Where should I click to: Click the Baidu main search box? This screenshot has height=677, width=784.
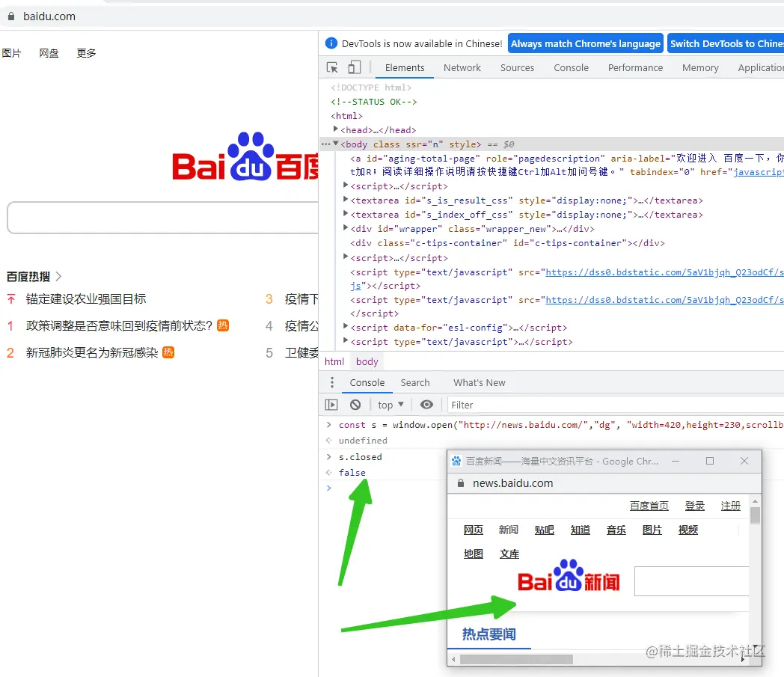click(x=162, y=218)
